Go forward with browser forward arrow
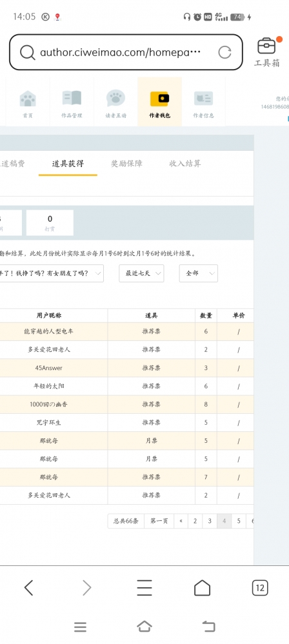The width and height of the screenshot is (289, 644). [86, 588]
